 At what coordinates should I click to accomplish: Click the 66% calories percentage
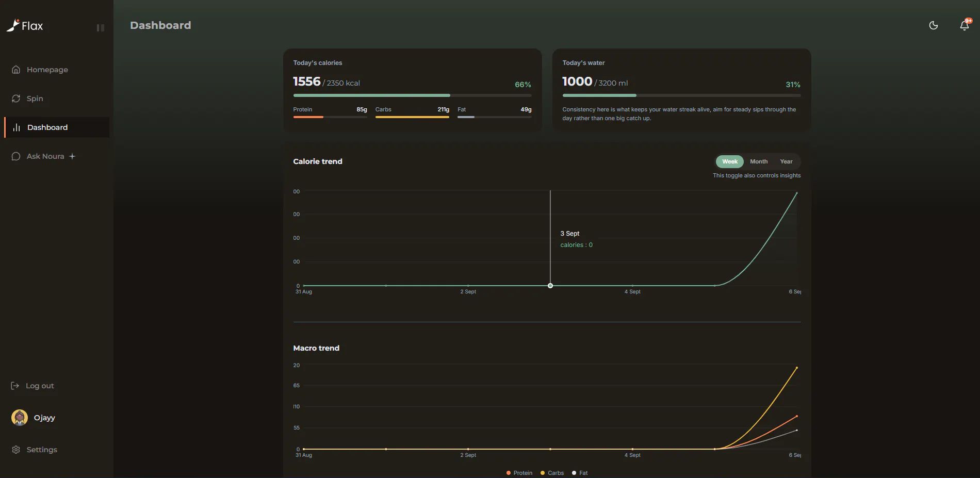(x=523, y=85)
